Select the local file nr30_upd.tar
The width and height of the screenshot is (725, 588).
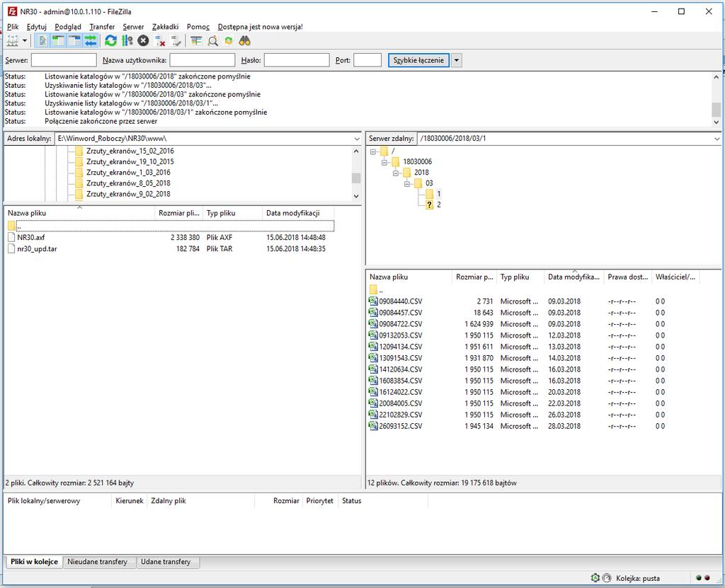pyautogui.click(x=37, y=248)
